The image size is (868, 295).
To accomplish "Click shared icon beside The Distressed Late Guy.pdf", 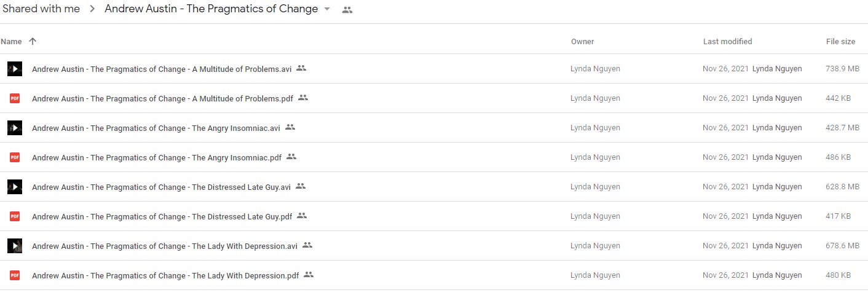I will tap(302, 216).
